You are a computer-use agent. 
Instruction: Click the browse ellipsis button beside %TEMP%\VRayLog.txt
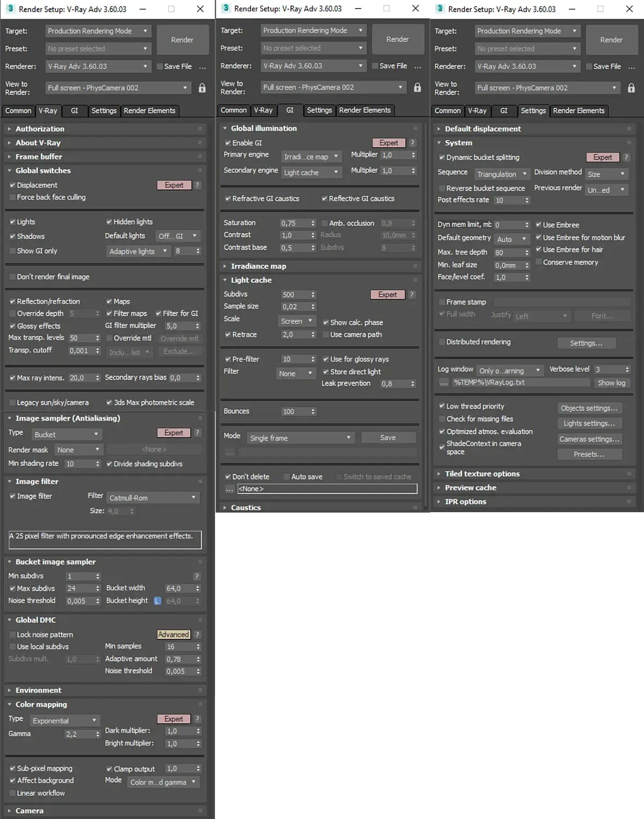444,383
